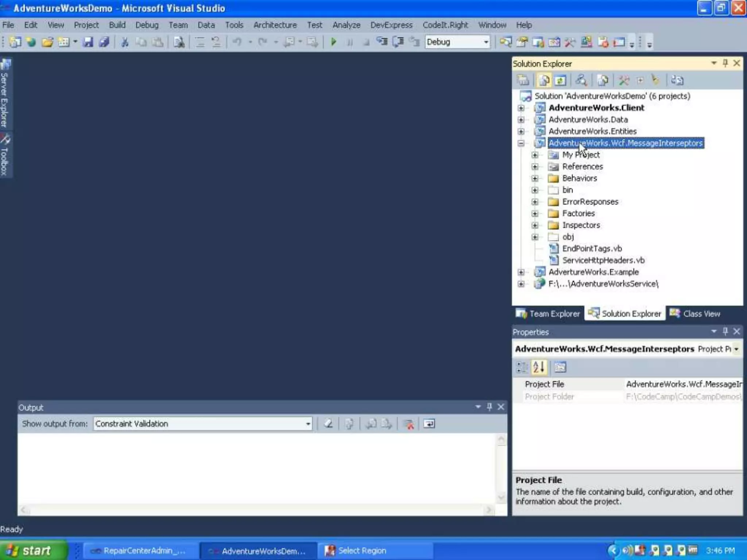Click the Open File folder icon
747x560 pixels.
point(47,42)
